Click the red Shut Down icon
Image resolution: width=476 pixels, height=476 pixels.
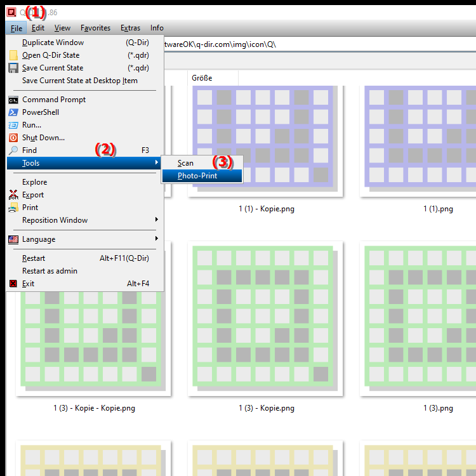click(13, 138)
